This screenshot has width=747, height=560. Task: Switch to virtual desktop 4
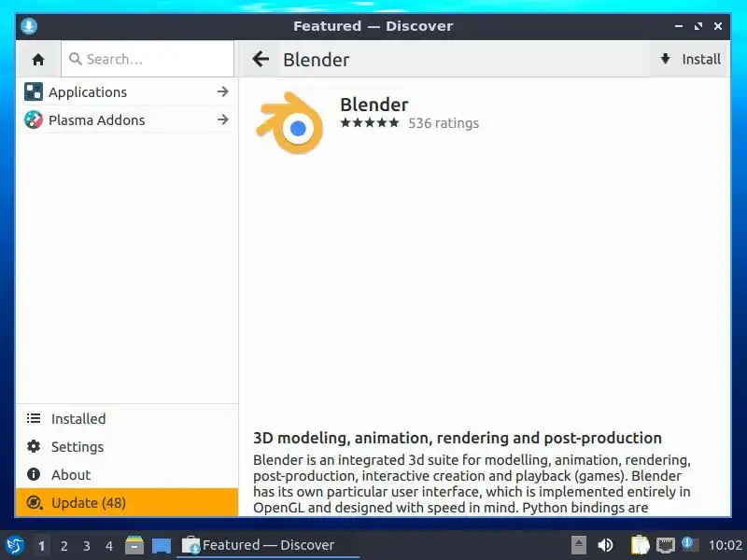[109, 546]
